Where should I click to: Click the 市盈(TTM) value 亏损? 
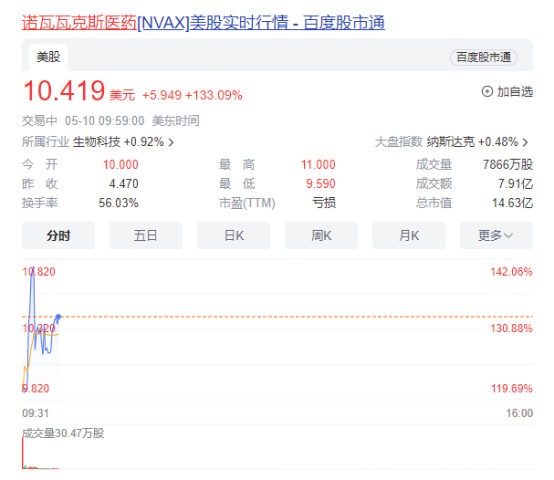[324, 203]
